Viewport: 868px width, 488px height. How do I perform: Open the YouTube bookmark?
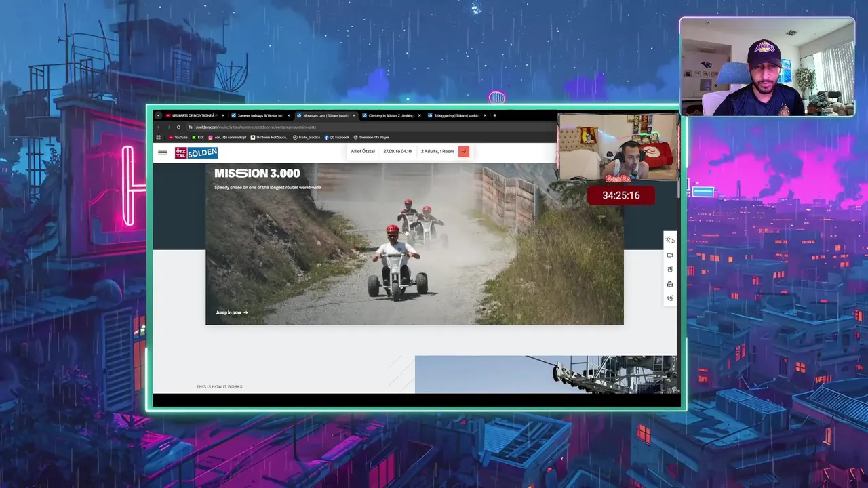point(178,137)
